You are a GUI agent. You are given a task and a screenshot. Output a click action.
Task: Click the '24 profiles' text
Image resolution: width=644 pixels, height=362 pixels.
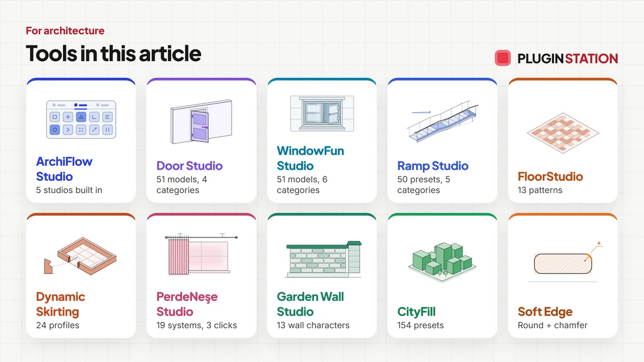pos(57,325)
